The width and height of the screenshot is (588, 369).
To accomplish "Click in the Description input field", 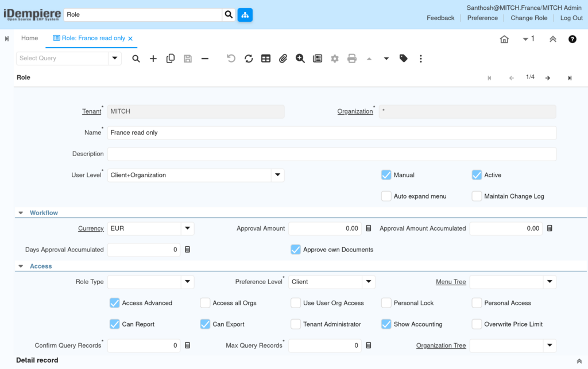I will point(332,154).
